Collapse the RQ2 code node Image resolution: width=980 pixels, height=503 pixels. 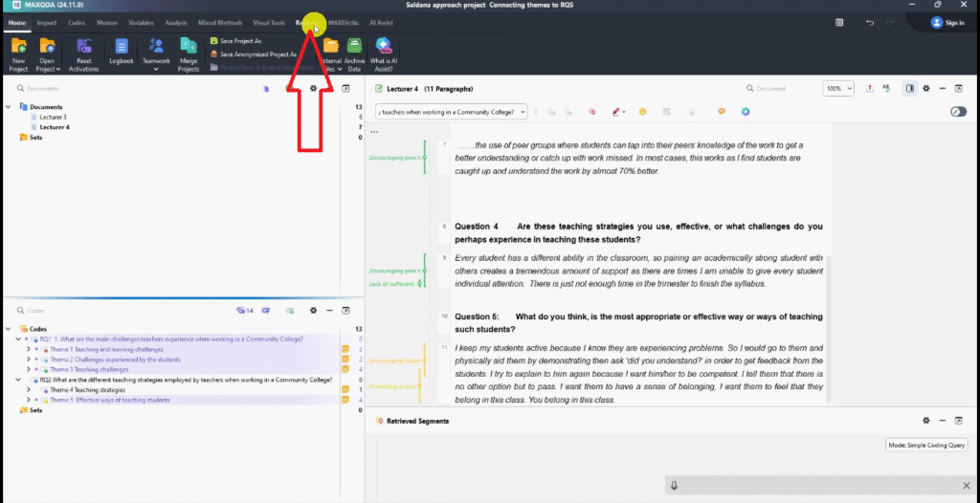(18, 380)
